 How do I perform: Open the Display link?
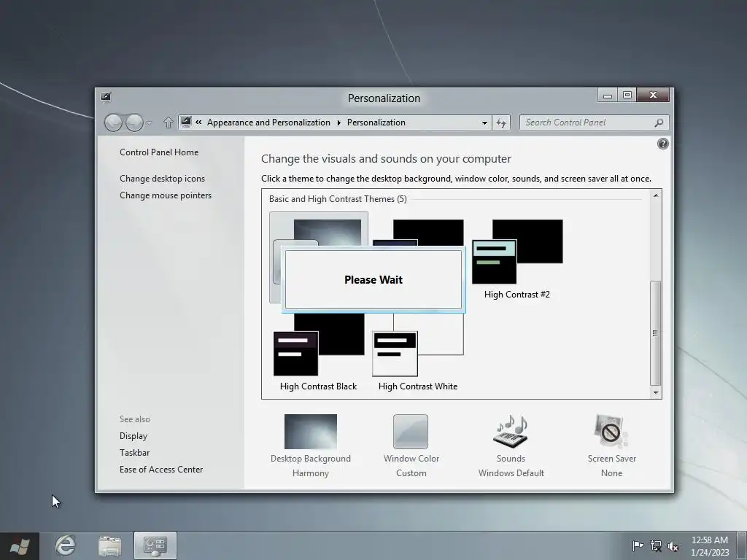(x=133, y=436)
